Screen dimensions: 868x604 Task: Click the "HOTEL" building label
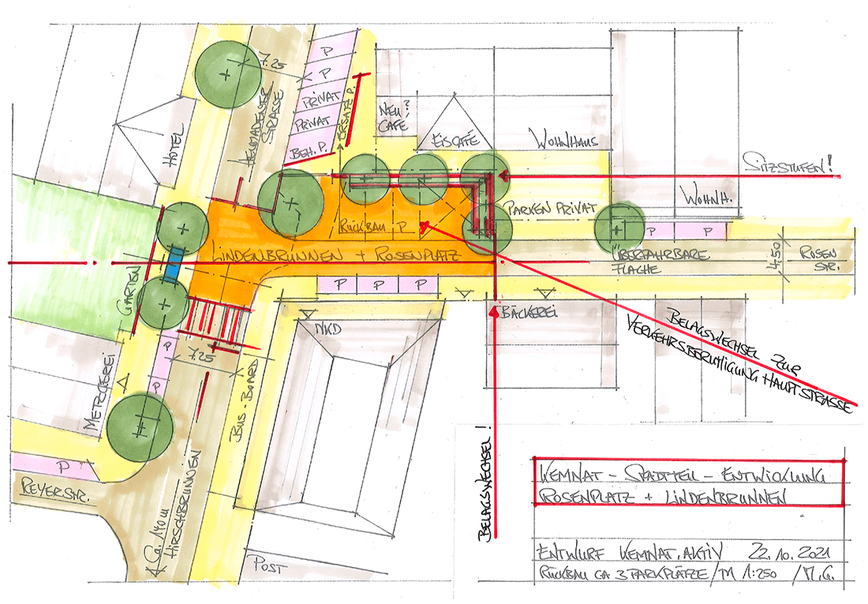(173, 146)
